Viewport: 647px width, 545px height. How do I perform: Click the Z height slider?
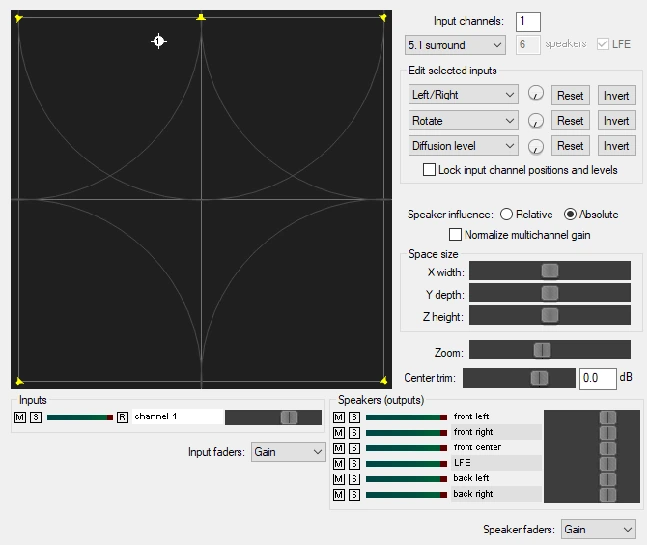[550, 315]
